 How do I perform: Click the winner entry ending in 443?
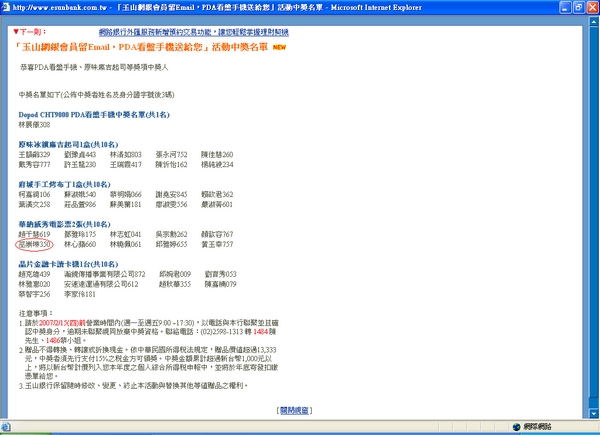[x=80, y=155]
